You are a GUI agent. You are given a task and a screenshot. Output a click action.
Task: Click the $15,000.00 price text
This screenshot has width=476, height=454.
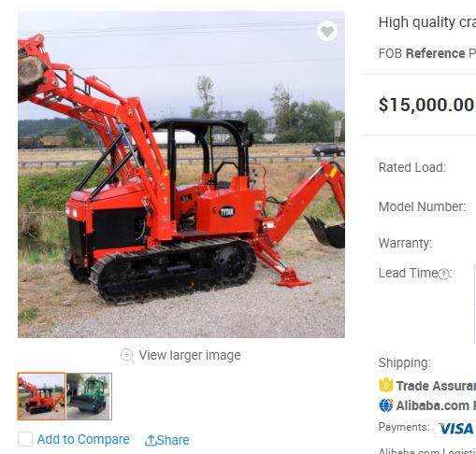click(426, 105)
